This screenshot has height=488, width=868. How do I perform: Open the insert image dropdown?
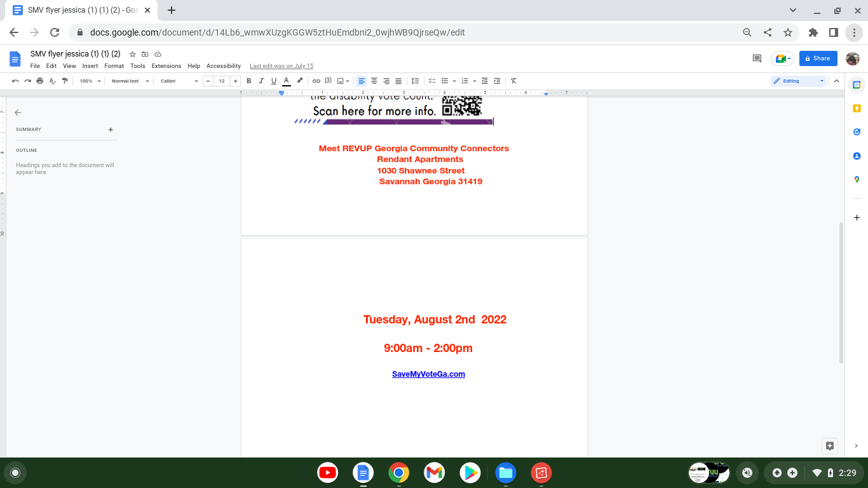344,81
